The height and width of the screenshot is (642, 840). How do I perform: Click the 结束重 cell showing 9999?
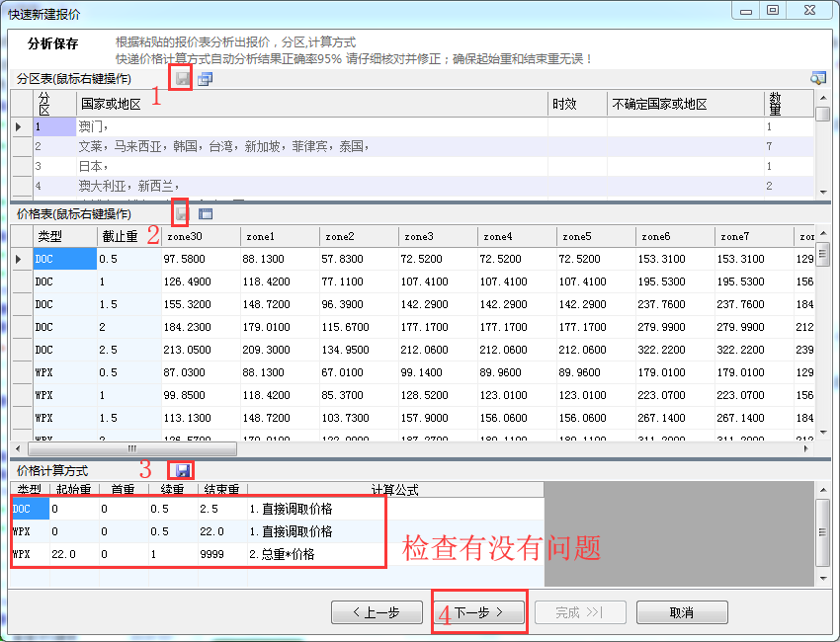[222, 555]
